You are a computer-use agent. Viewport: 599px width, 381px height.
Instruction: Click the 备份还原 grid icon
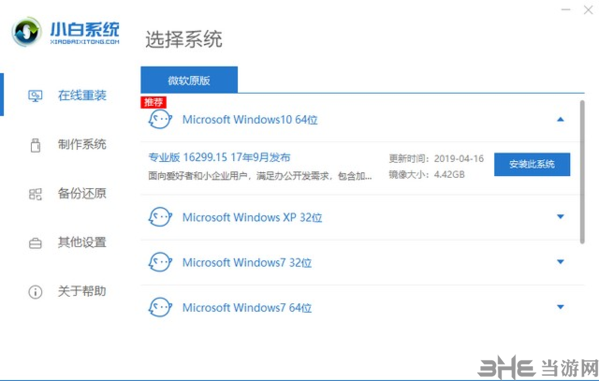(x=35, y=194)
